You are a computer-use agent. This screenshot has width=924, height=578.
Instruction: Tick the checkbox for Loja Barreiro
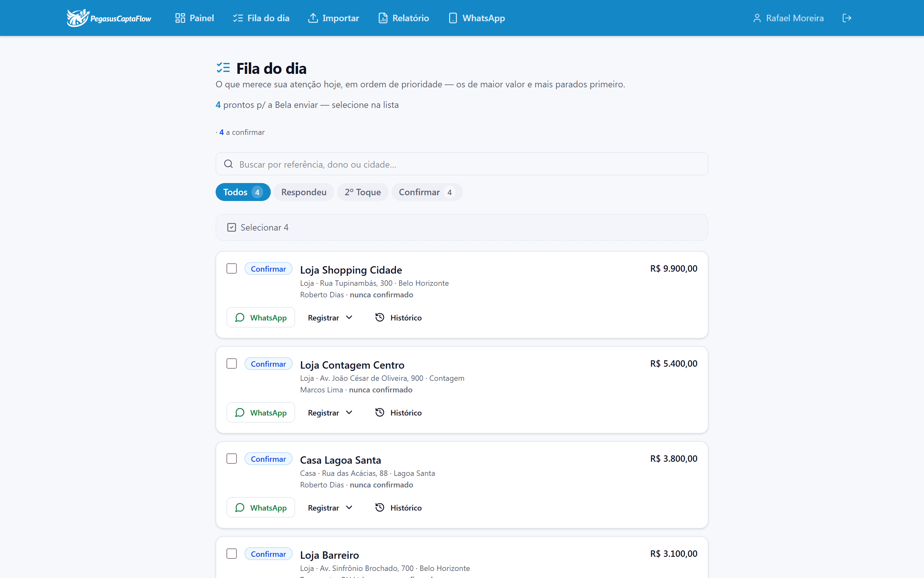(231, 554)
